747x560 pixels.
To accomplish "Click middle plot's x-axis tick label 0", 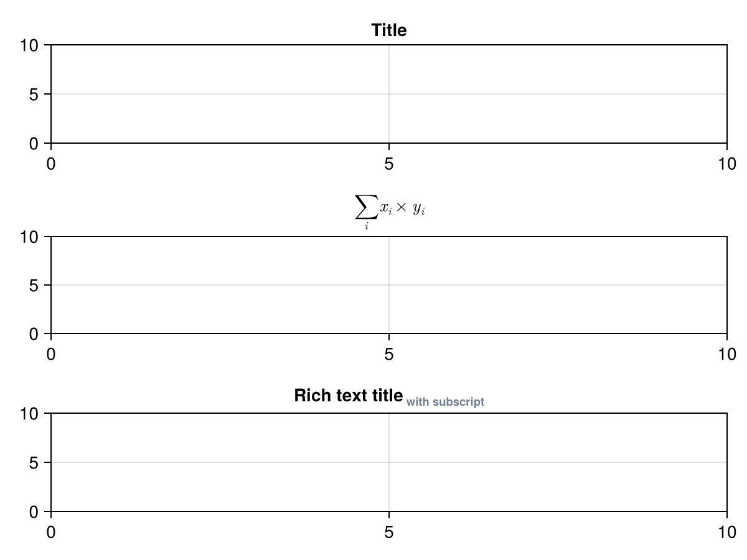I will point(51,354).
